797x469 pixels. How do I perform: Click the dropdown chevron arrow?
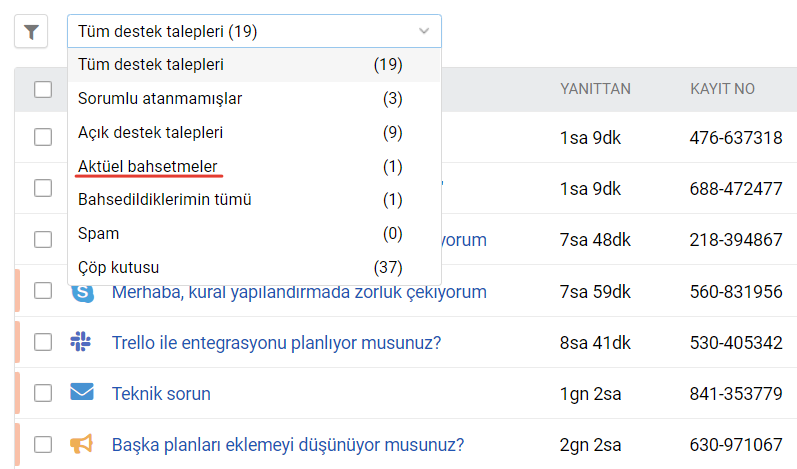pos(424,32)
